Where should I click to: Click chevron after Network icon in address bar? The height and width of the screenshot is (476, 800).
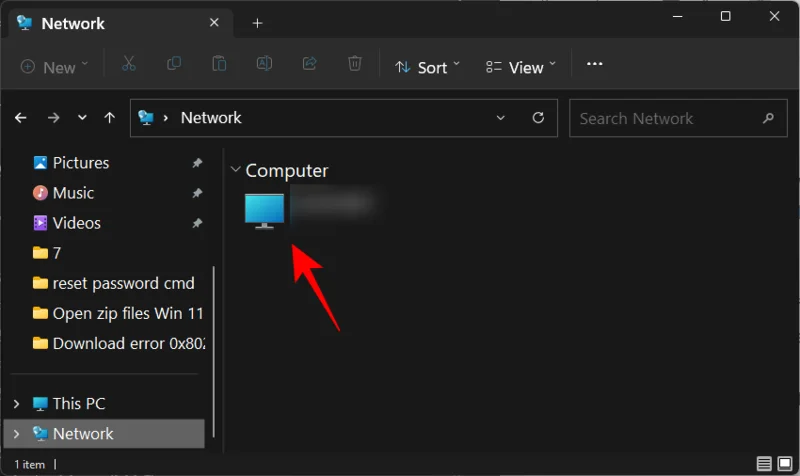click(166, 118)
